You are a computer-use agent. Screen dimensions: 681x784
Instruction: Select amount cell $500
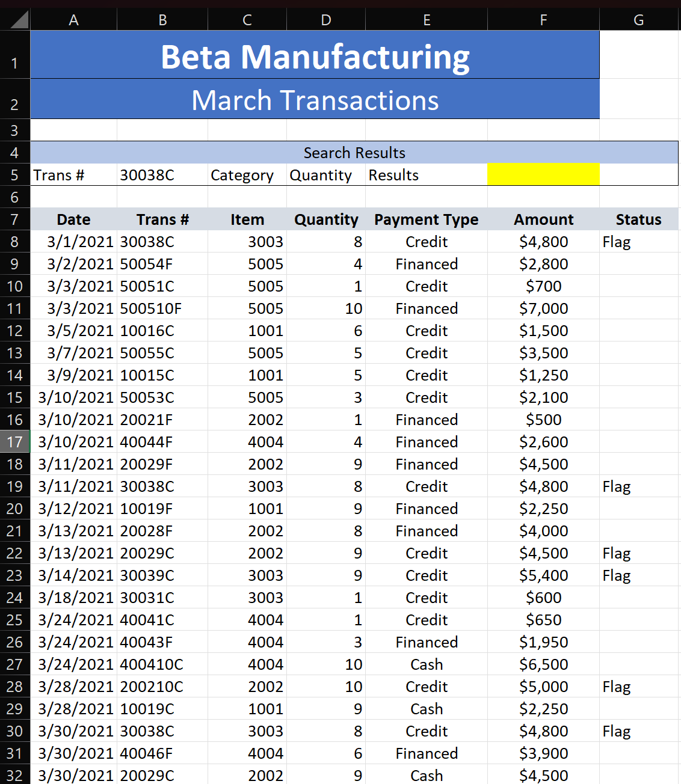click(x=543, y=420)
